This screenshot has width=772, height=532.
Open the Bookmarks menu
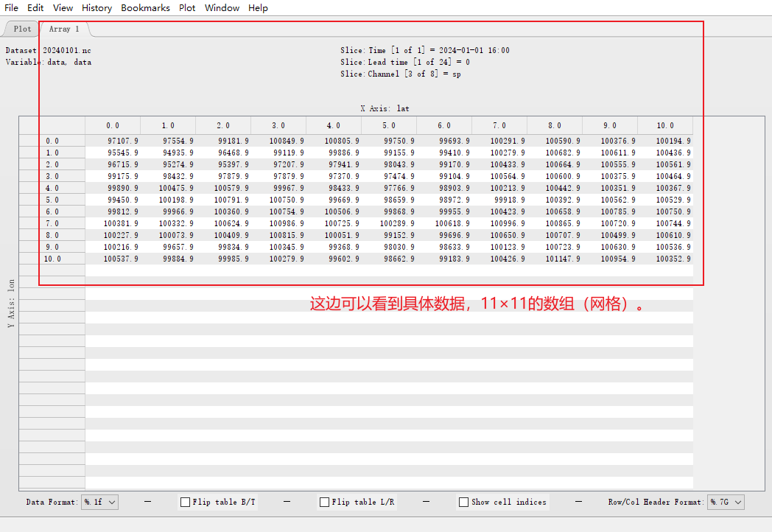[x=145, y=8]
